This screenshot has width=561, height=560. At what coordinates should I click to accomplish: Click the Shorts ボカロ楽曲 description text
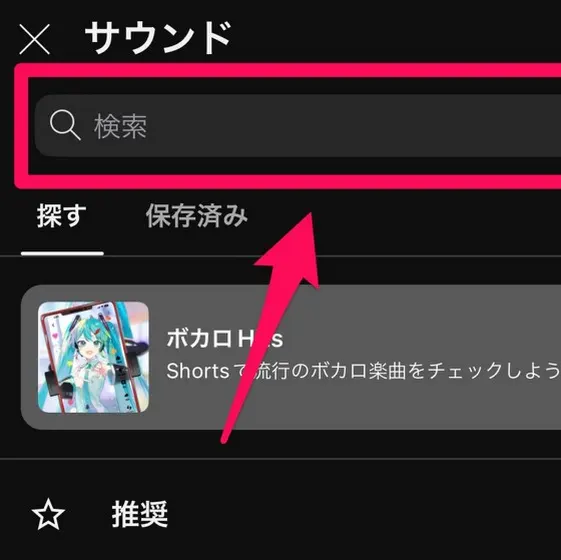pyautogui.click(x=363, y=370)
